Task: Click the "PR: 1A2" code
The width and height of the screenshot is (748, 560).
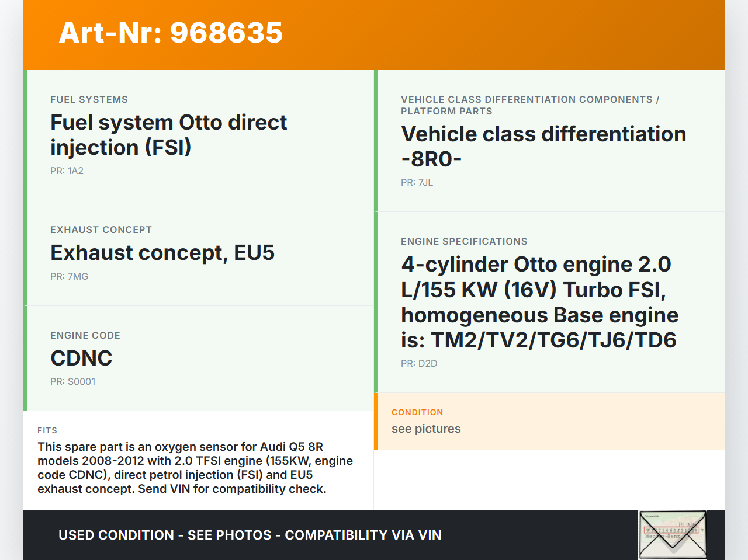Action: (67, 171)
